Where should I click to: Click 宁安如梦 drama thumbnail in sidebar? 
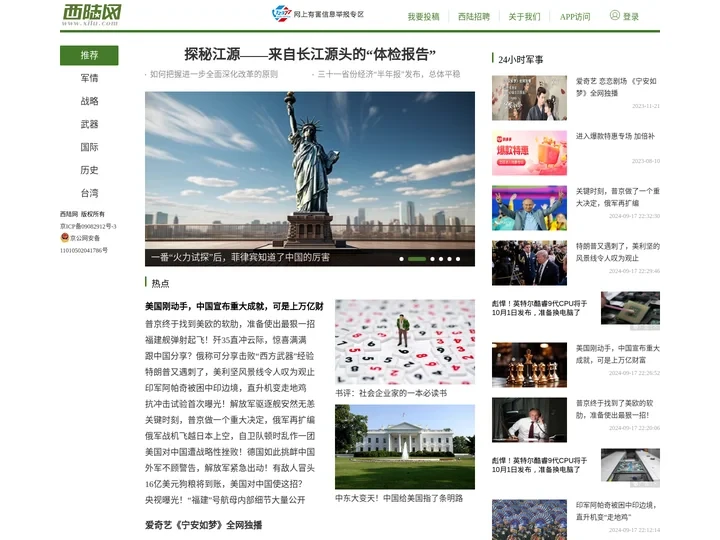(529, 98)
